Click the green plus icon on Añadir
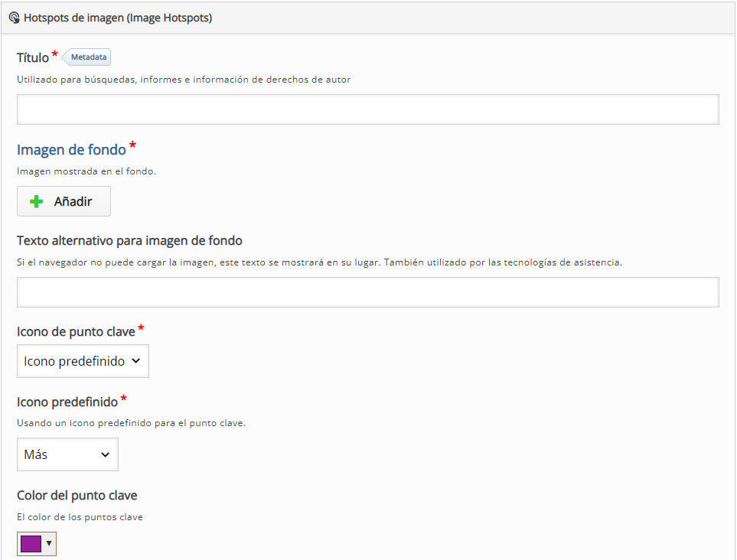Image resolution: width=737 pixels, height=560 pixels. pos(36,201)
